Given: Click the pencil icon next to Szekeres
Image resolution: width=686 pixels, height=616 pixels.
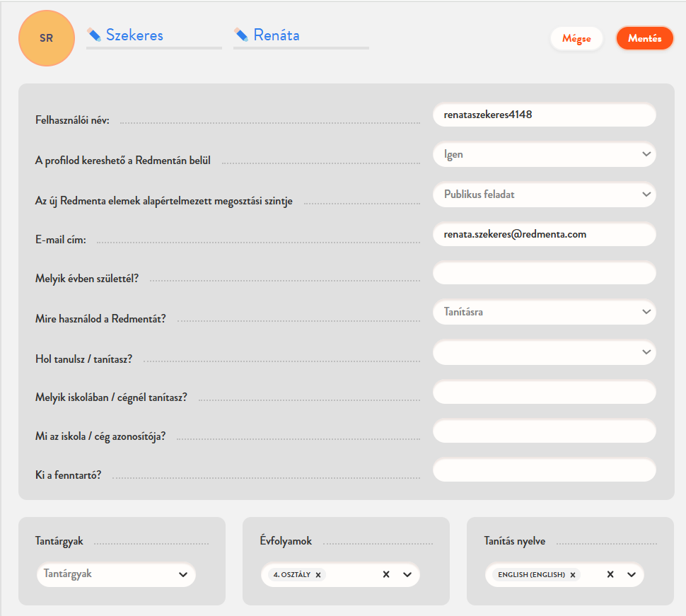Looking at the screenshot, I should (94, 35).
